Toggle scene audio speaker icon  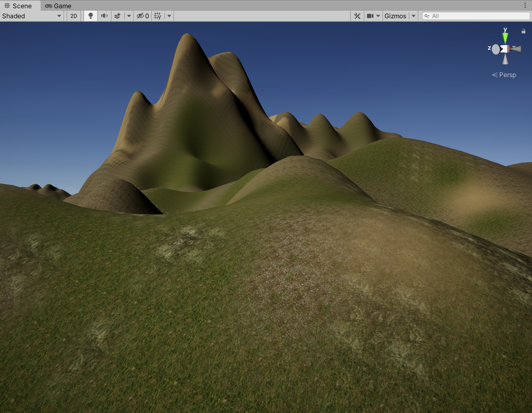coord(104,16)
